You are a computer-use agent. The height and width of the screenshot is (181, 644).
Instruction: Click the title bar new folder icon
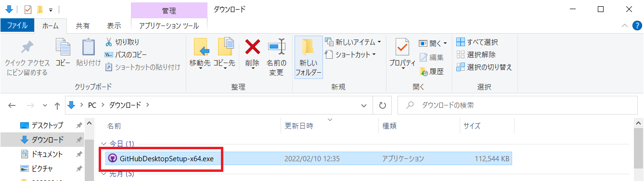point(40,9)
